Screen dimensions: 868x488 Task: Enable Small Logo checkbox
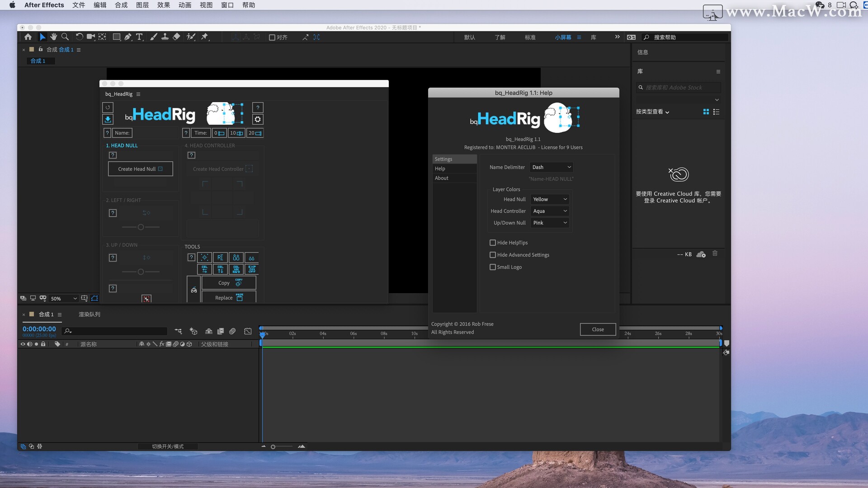pos(493,267)
